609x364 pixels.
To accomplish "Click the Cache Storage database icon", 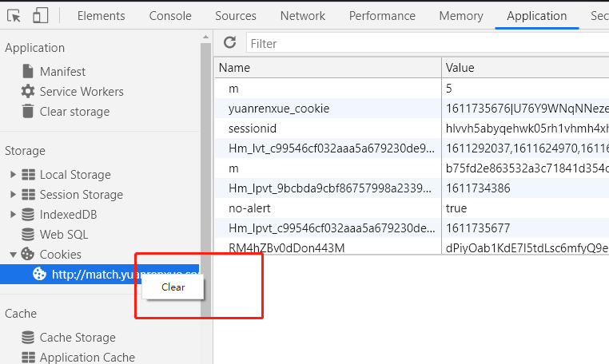I will pos(28,337).
